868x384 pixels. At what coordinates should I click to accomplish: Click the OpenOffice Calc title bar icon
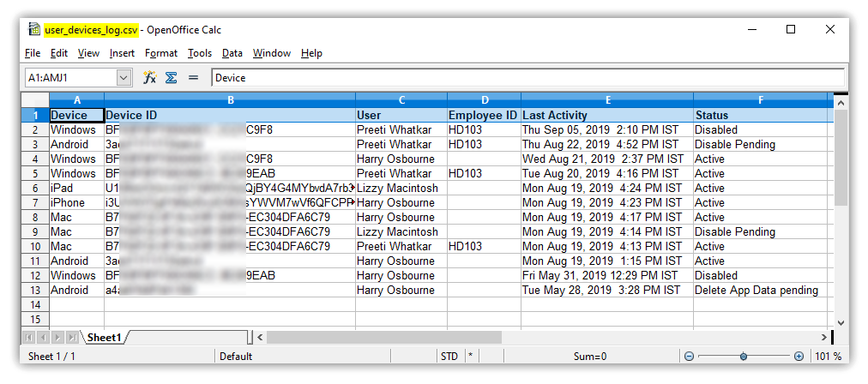pyautogui.click(x=34, y=29)
